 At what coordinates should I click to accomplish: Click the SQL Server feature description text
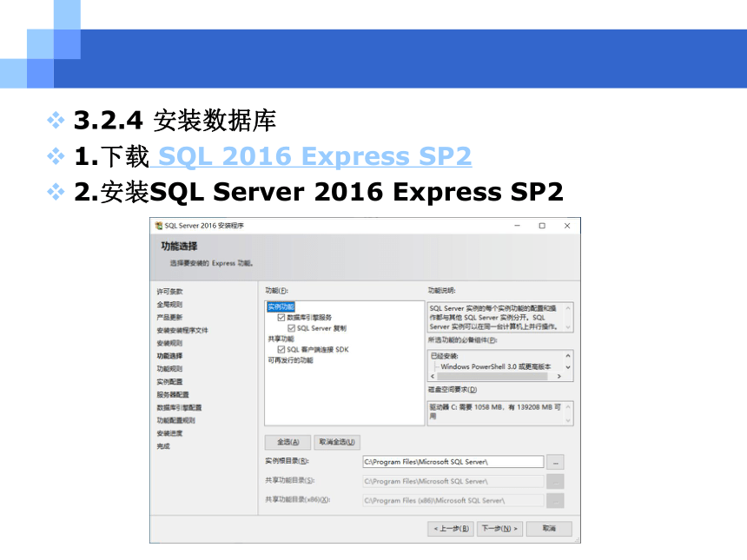493,317
